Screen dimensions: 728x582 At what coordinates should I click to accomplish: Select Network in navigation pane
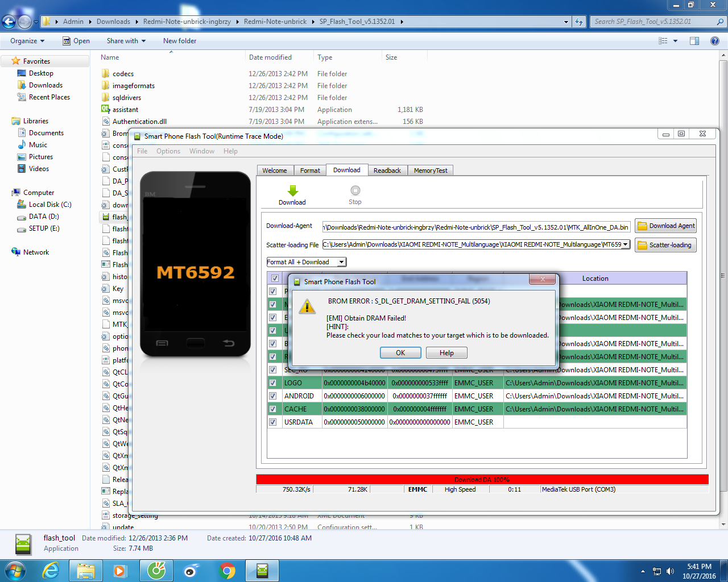click(36, 252)
